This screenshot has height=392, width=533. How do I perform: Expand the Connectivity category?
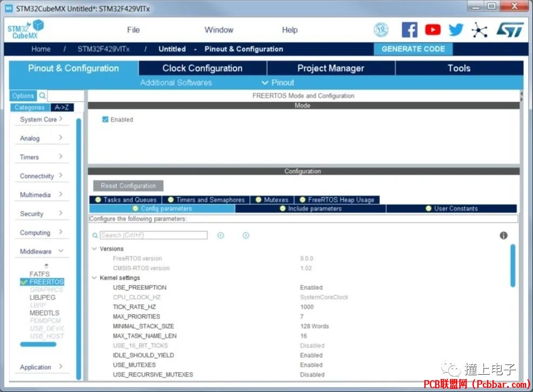point(42,176)
